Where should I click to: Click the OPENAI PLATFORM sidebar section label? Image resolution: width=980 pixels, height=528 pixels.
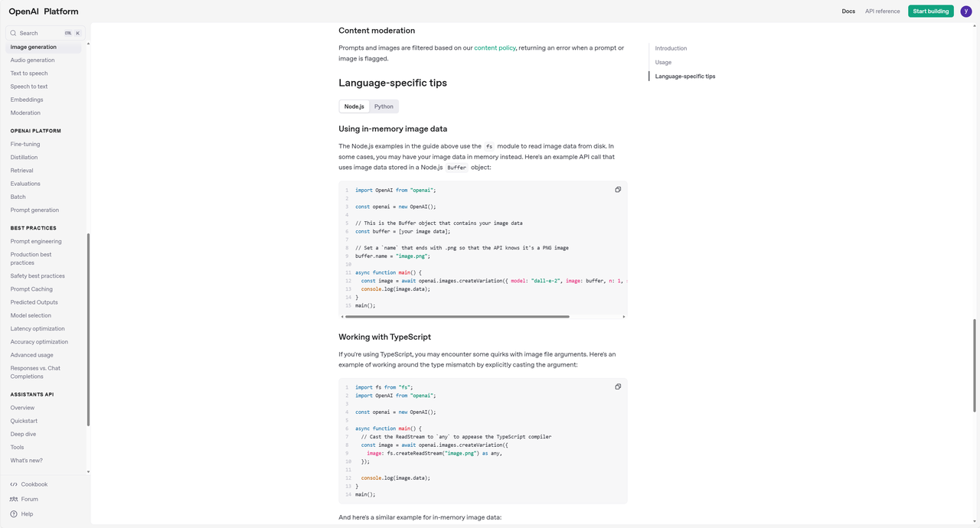[x=36, y=131]
